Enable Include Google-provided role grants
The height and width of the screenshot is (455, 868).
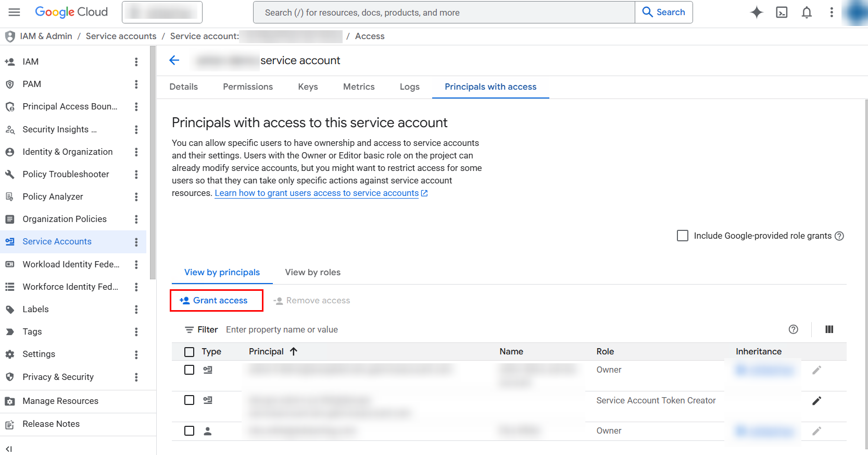[x=683, y=236]
